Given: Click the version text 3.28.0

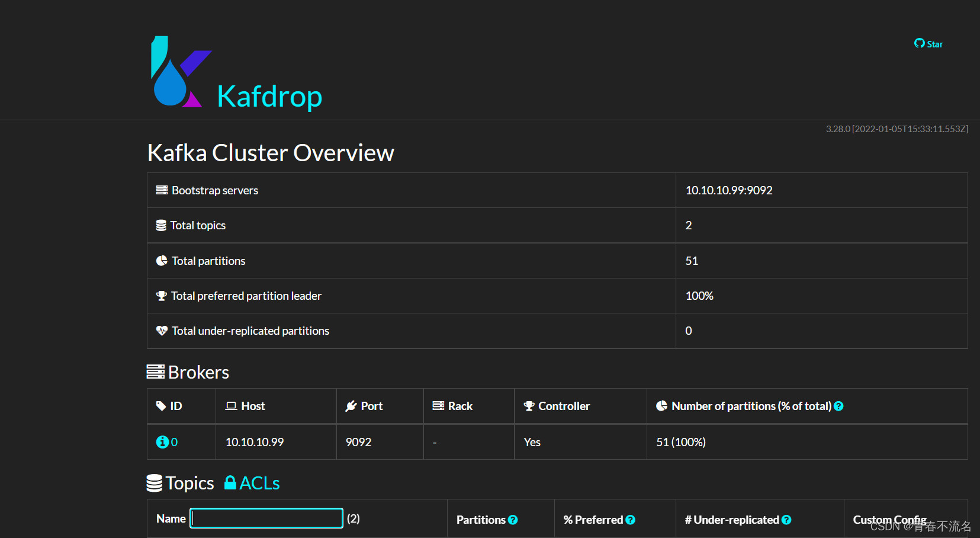Looking at the screenshot, I should click(838, 129).
